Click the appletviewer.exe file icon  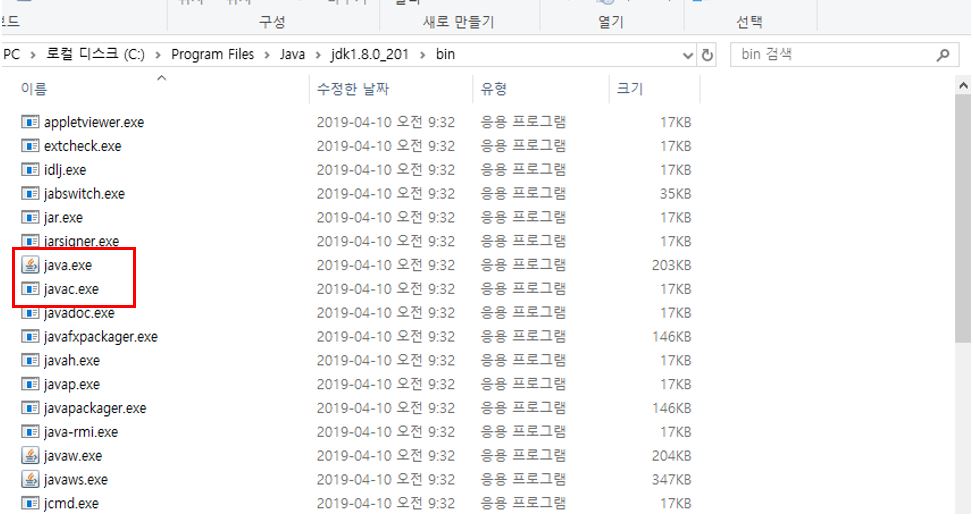pyautogui.click(x=30, y=122)
